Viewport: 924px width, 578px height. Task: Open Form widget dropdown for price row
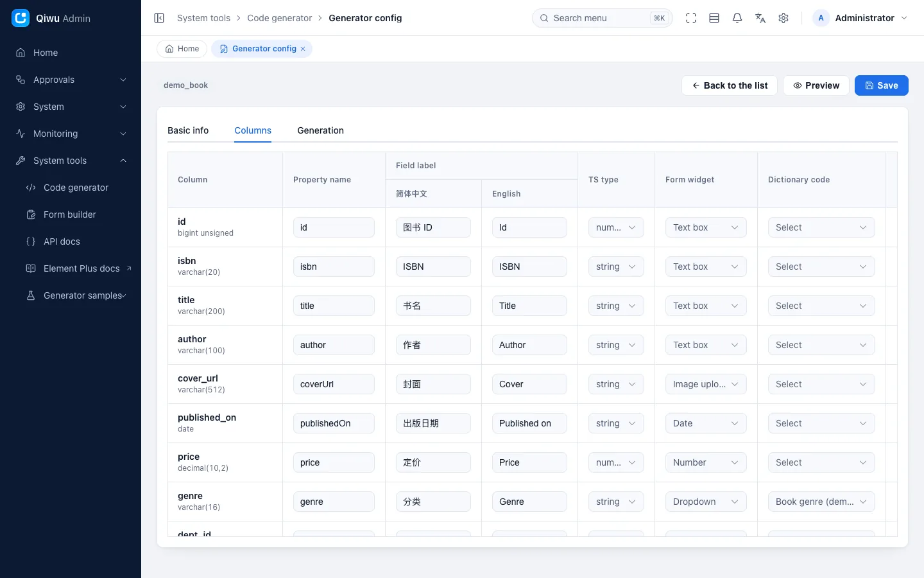706,462
